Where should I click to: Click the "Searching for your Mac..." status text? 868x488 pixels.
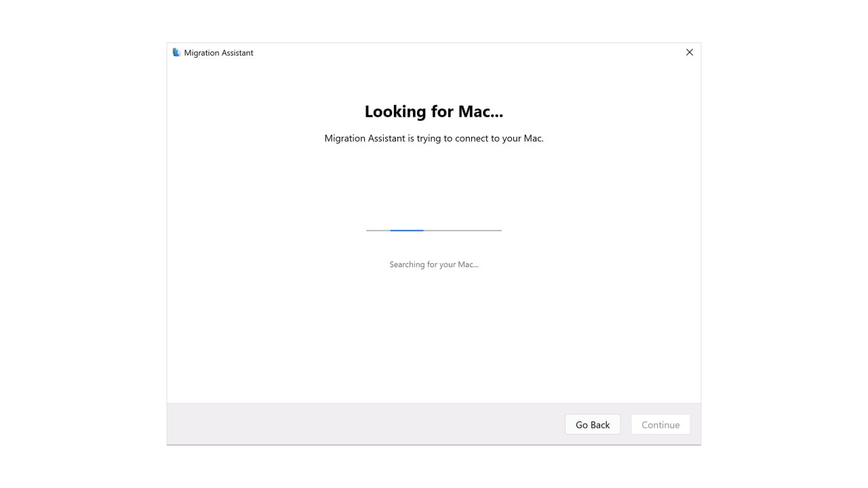[x=434, y=264]
